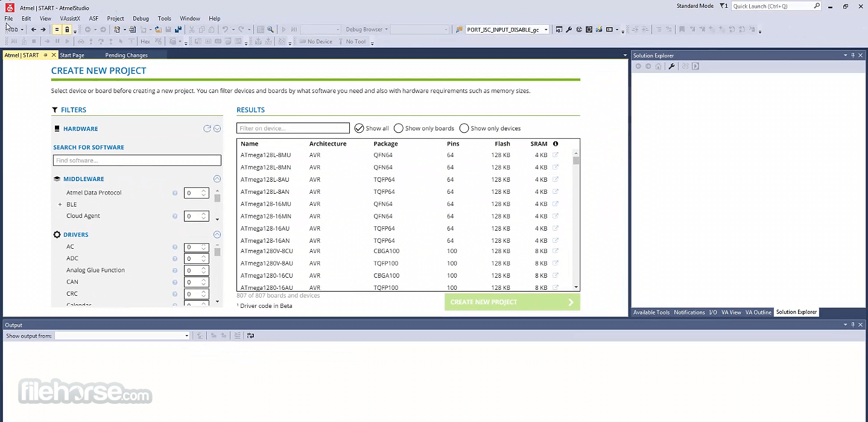Viewport: 868px width, 422px height.
Task: Click the Find in Files magnifier icon
Action: pyautogui.click(x=270, y=30)
